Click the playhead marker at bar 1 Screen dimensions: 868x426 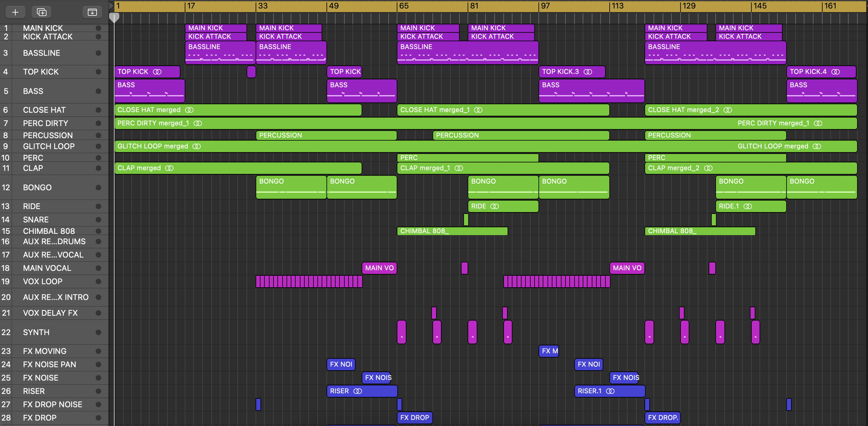114,17
